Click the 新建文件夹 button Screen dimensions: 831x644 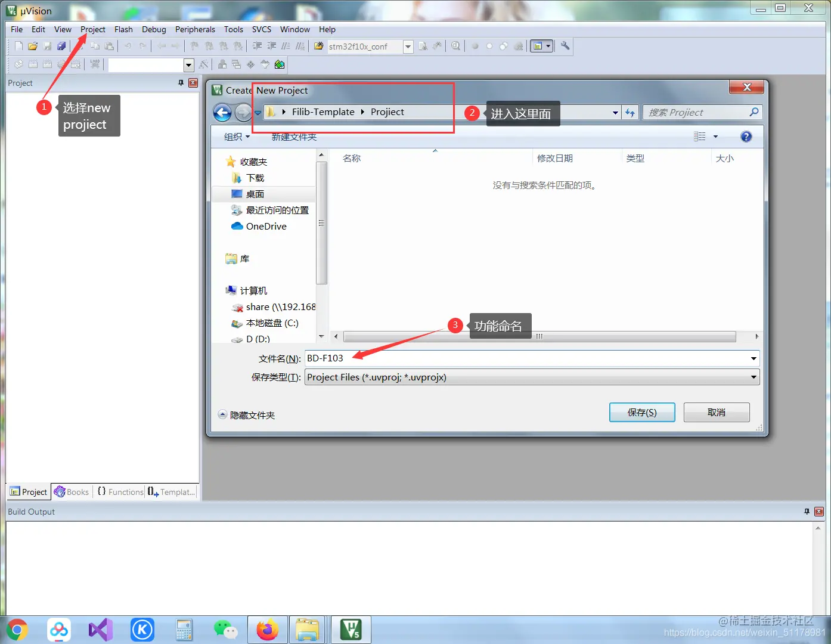pos(294,137)
